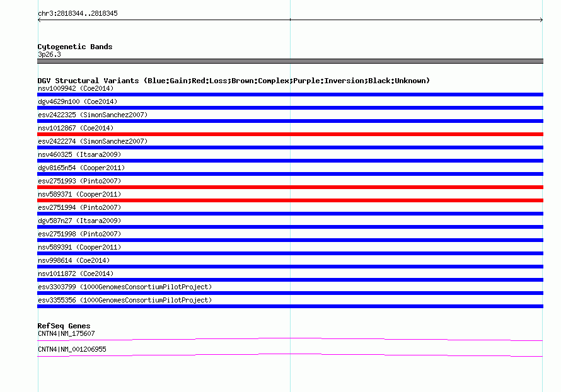Viewport: 561px width, 392px height.
Task: Select the esv2751998 (Pinto2007) label
Action: (79, 234)
